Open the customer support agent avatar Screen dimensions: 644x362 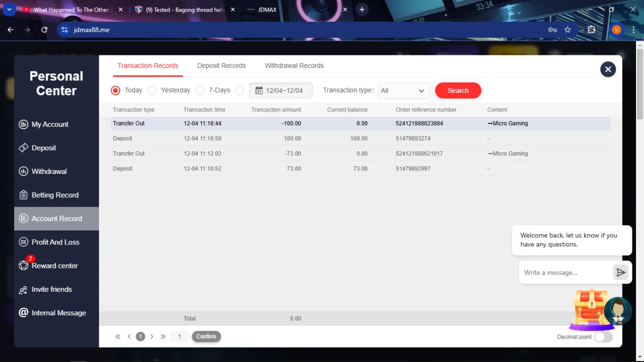pyautogui.click(x=618, y=311)
